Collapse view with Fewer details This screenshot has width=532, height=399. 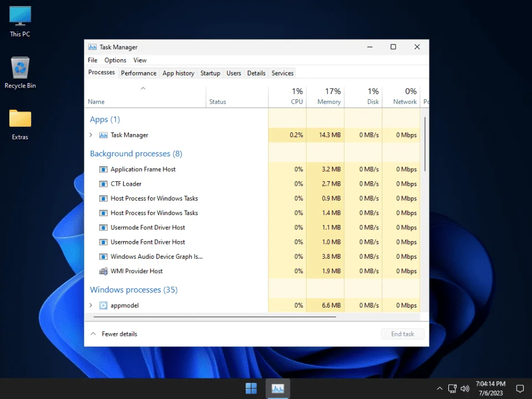pyautogui.click(x=114, y=334)
